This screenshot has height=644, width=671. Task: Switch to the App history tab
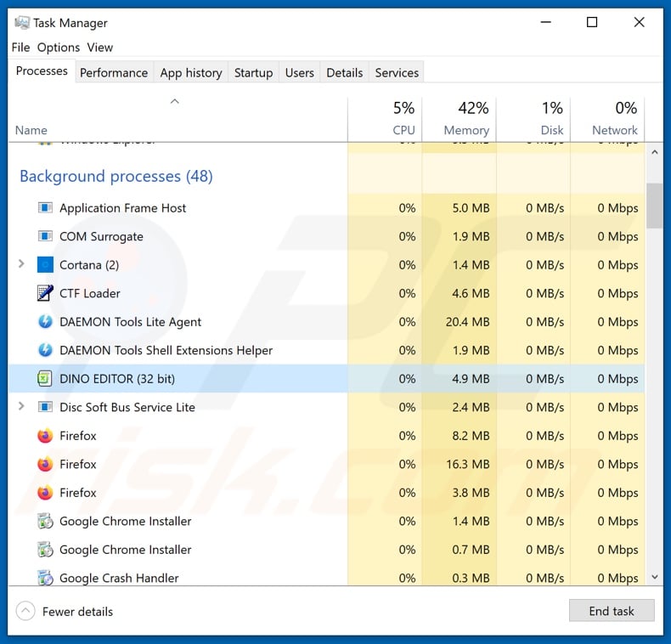click(191, 73)
